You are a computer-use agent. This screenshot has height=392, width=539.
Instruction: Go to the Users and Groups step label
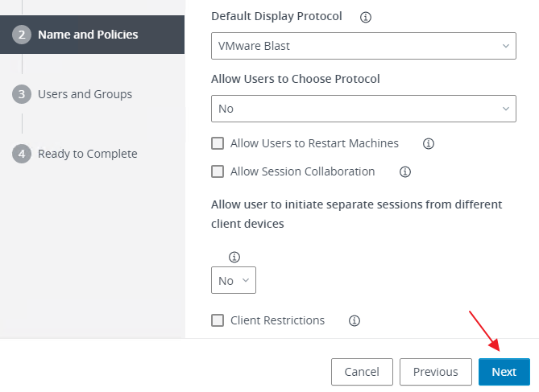(x=85, y=94)
